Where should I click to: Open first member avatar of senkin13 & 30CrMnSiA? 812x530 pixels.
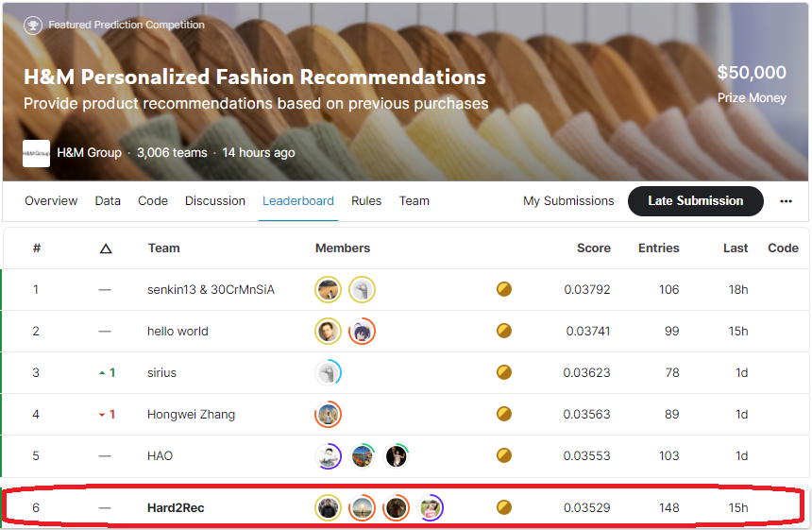coord(328,290)
